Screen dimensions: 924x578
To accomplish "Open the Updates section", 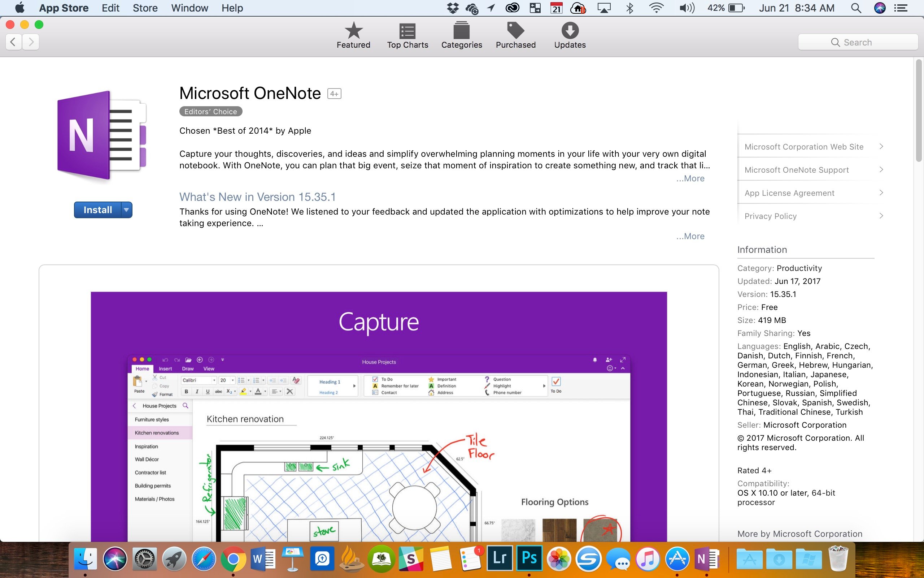I will click(x=570, y=35).
